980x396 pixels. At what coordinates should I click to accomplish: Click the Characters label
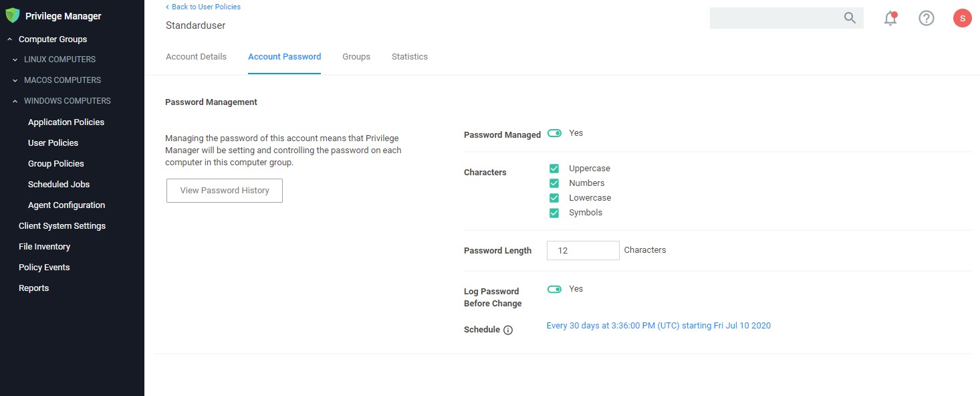485,173
